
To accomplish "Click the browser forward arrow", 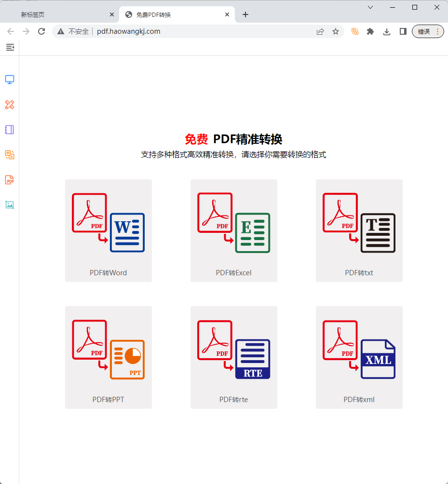I will click(x=26, y=31).
